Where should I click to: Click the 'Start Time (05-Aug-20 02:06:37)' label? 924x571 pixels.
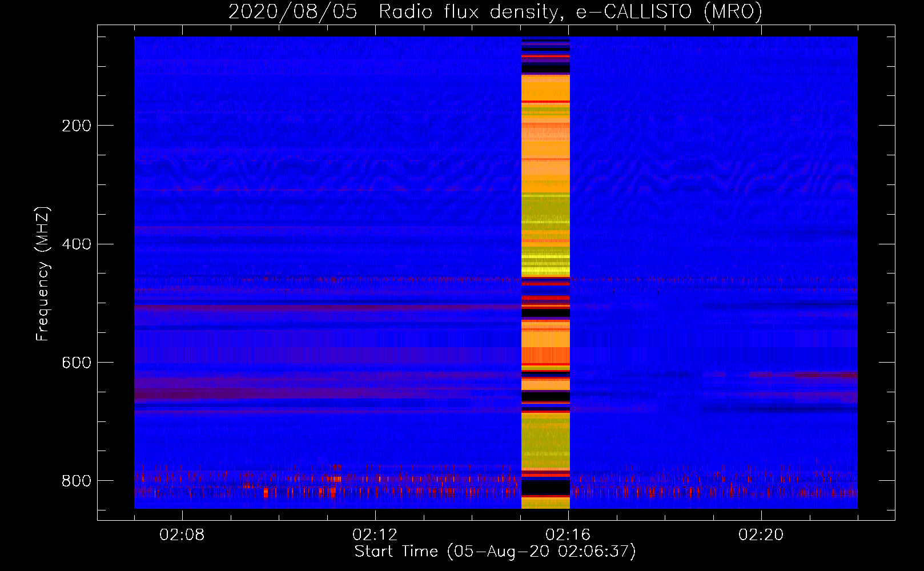(x=495, y=552)
